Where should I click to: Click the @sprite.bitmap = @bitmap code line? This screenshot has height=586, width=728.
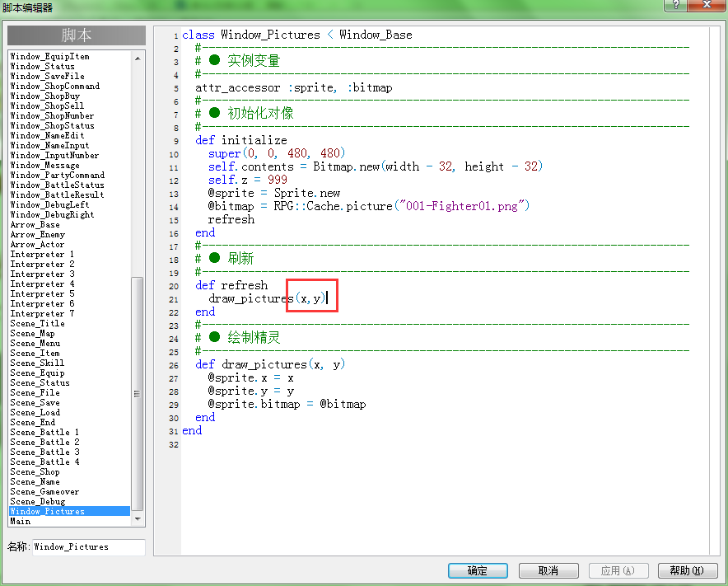pyautogui.click(x=287, y=405)
